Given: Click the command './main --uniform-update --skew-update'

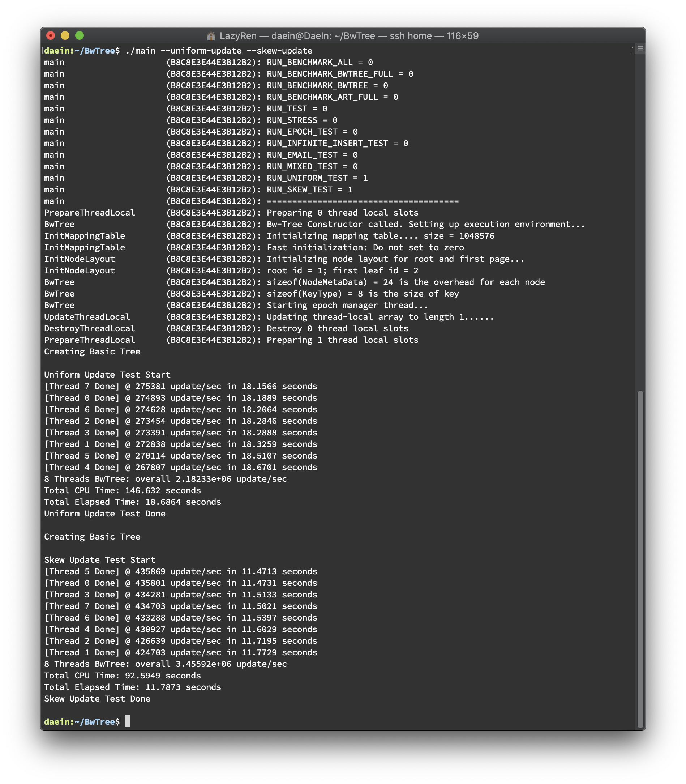Looking at the screenshot, I should coord(219,51).
